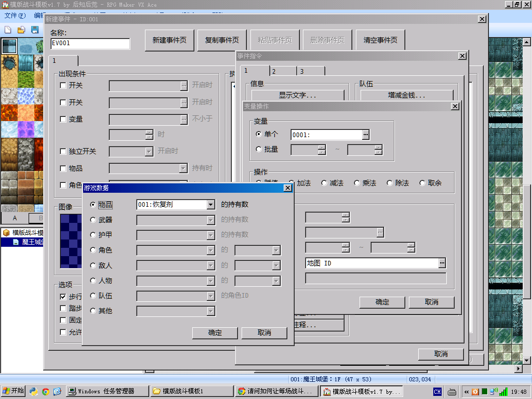Viewport: 532px width, 399px height.
Task: Select the brick wall tile in palette
Action: [26, 188]
